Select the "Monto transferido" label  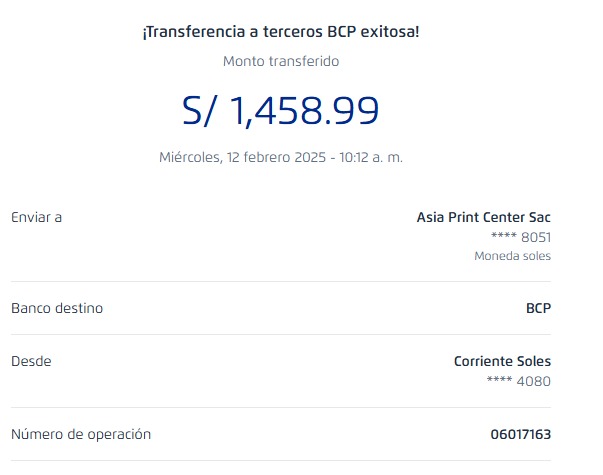tap(281, 61)
